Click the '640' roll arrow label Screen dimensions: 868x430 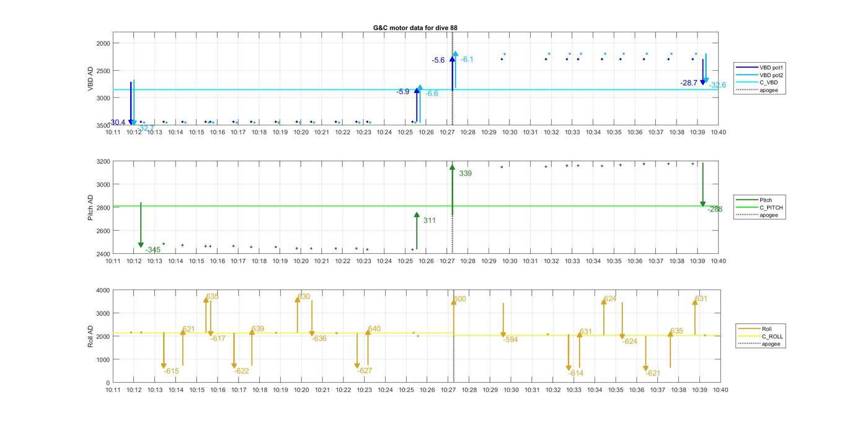point(374,329)
